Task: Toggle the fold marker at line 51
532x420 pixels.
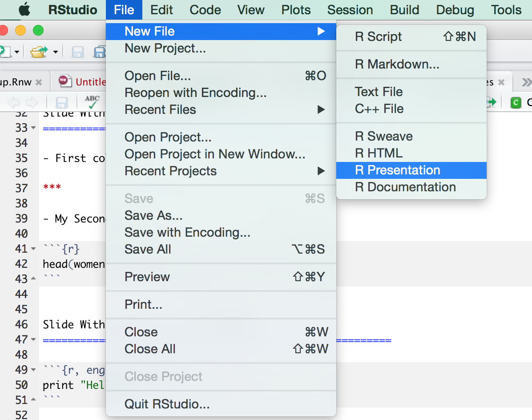Action: 33,400
